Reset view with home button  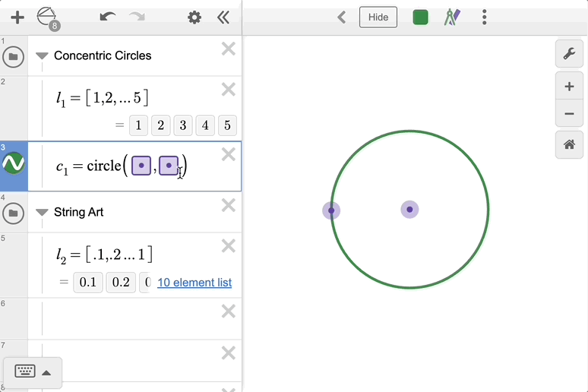click(x=569, y=144)
